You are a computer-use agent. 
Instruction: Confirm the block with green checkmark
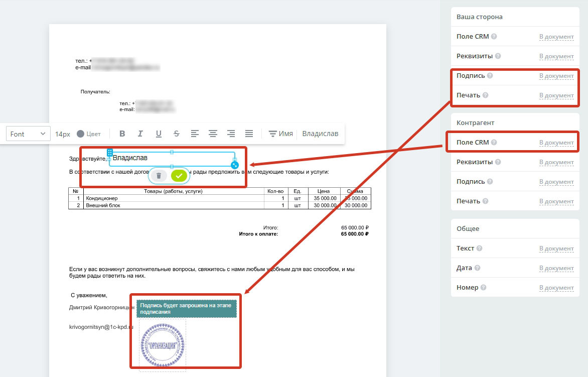point(179,176)
